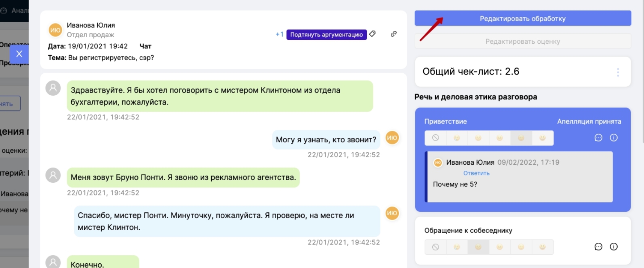
Task: Show info icon for Обращение к собеседнику
Action: coord(614,247)
